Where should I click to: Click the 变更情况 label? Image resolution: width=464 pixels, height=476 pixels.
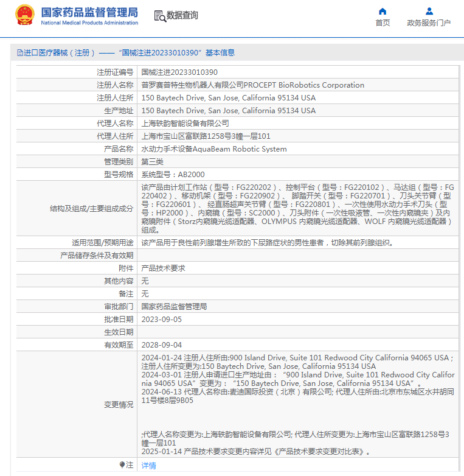click(x=119, y=404)
